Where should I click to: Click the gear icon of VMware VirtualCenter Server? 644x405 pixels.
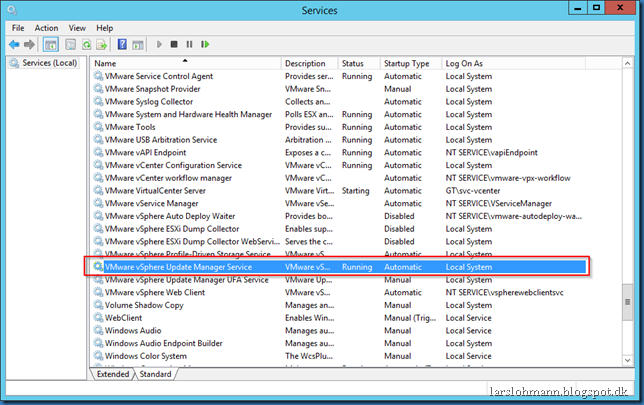[98, 191]
